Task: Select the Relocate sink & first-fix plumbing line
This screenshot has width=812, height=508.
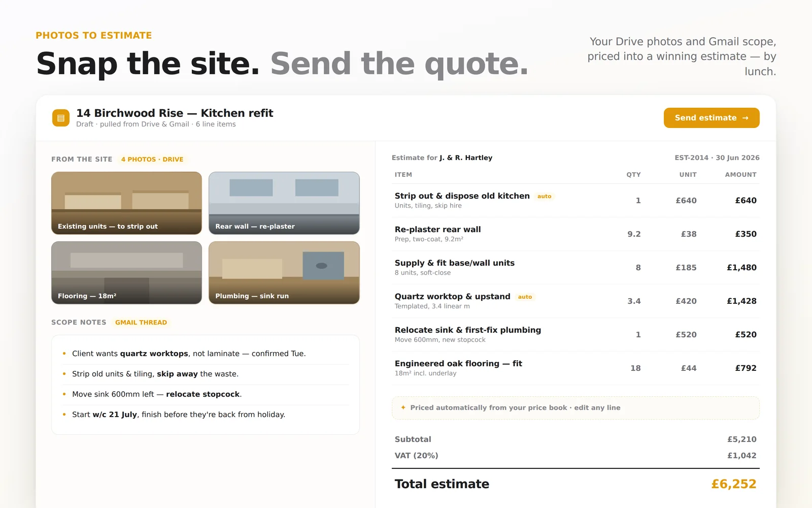Action: coord(576,335)
